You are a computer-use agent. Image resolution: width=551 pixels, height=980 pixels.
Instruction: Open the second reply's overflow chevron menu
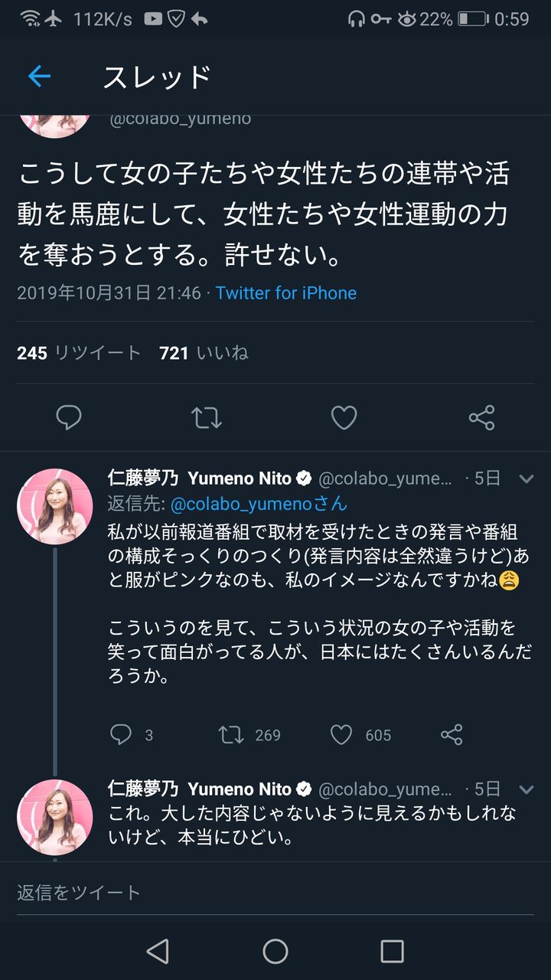pos(527,789)
